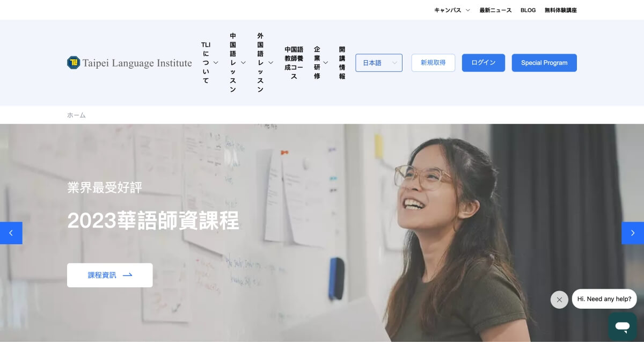Viewport: 644px width, 342px height.
Task: Click the arrow icon in 課程資訊 button
Action: point(128,275)
